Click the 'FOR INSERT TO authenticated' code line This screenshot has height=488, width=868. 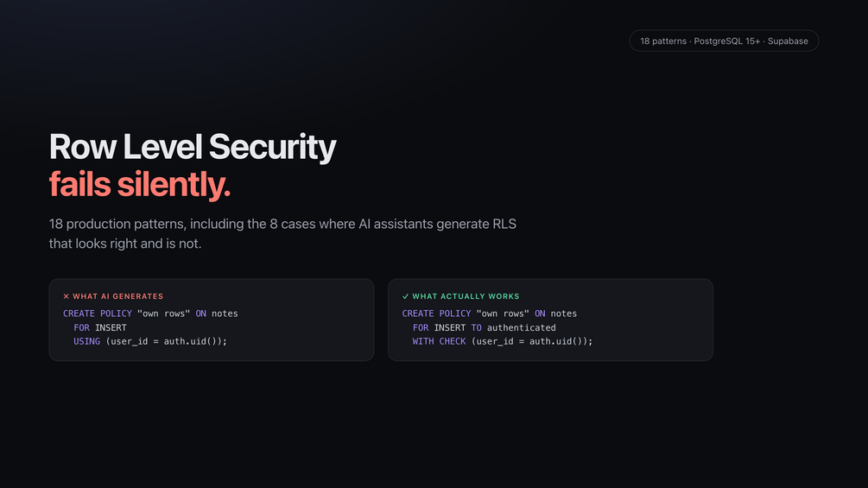click(x=484, y=327)
